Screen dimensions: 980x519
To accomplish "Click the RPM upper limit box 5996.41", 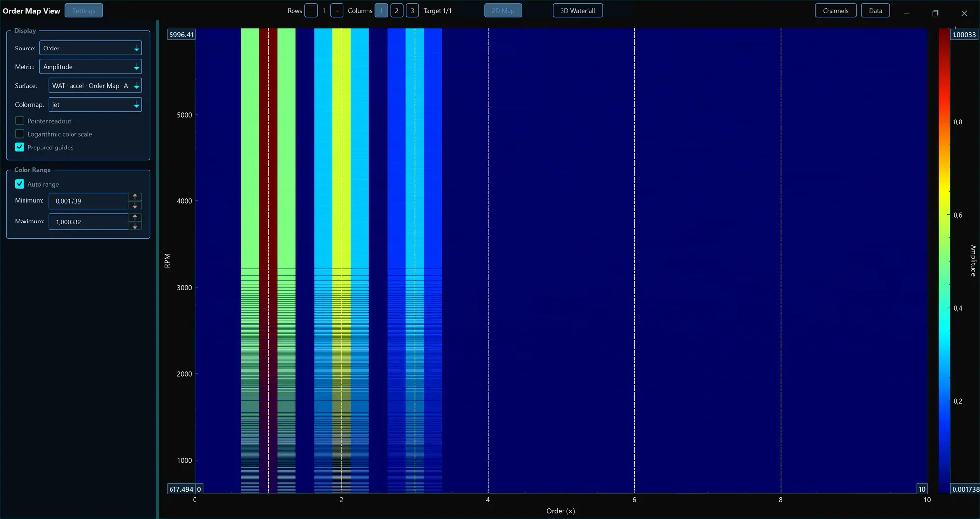I will click(x=181, y=35).
